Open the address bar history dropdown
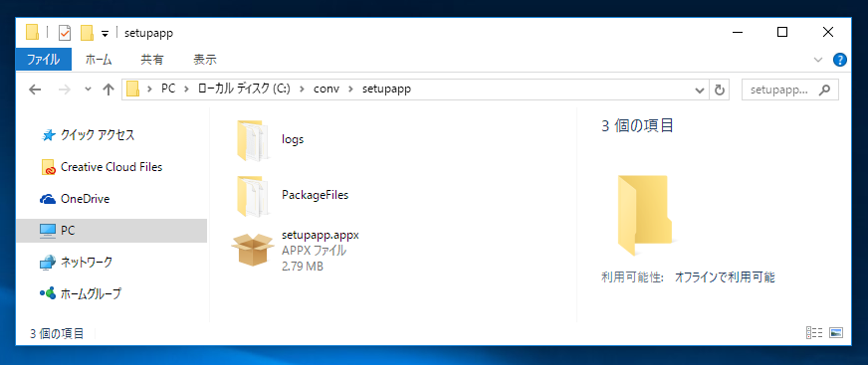Screen dimensions: 868x365 (700, 90)
